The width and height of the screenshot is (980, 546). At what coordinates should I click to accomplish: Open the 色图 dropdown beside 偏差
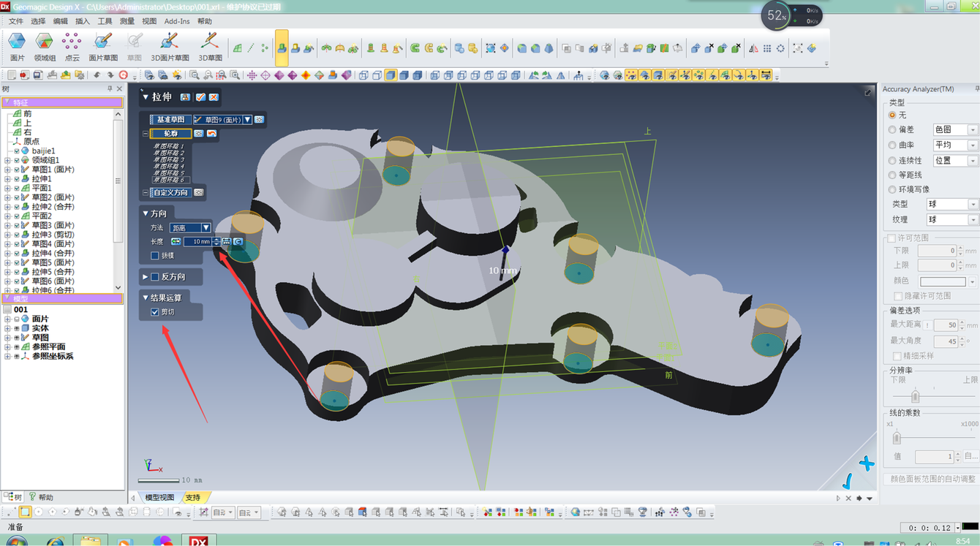click(955, 129)
